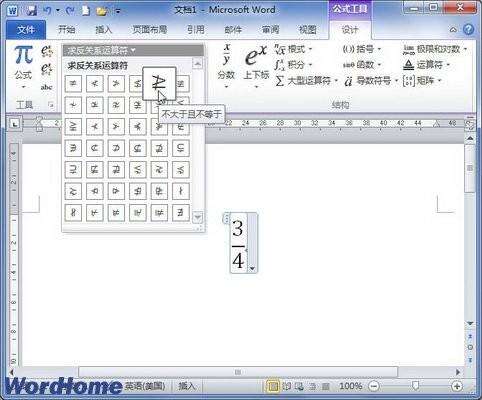Viewport: 482px width, 400px height.
Task: Toggle the 插入 insert mode indicator
Action: coord(187,386)
